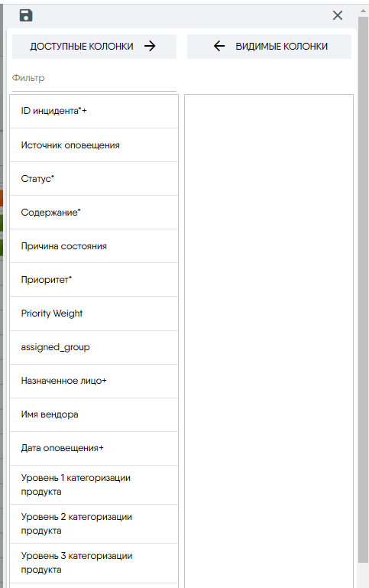Pick assigned_group from available columns
The image size is (369, 588).
click(94, 347)
